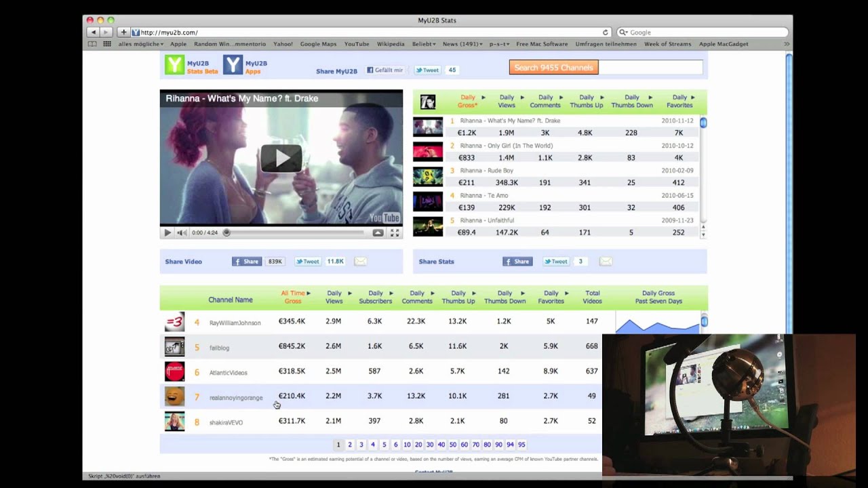
Task: Email the stats using envelope icon
Action: (x=606, y=261)
